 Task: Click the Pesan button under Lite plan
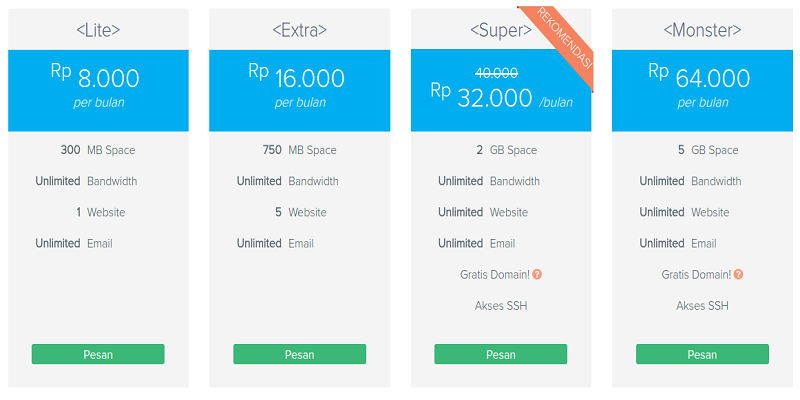click(98, 354)
